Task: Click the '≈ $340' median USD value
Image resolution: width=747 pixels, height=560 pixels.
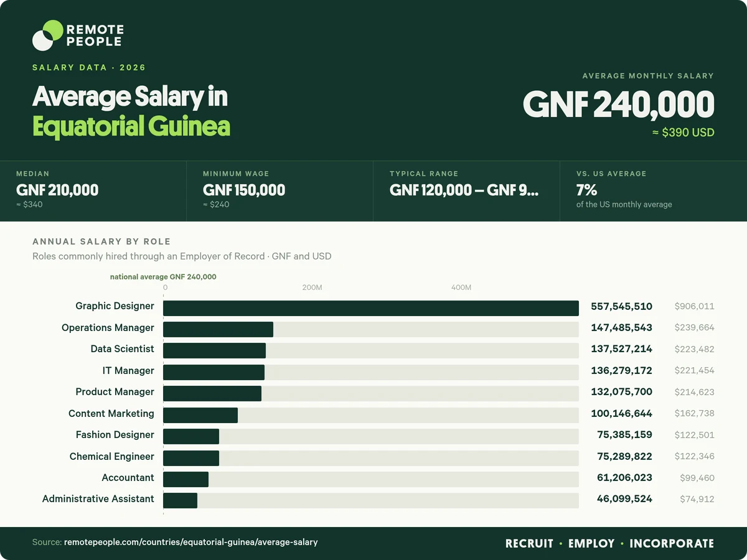Action: [x=29, y=204]
